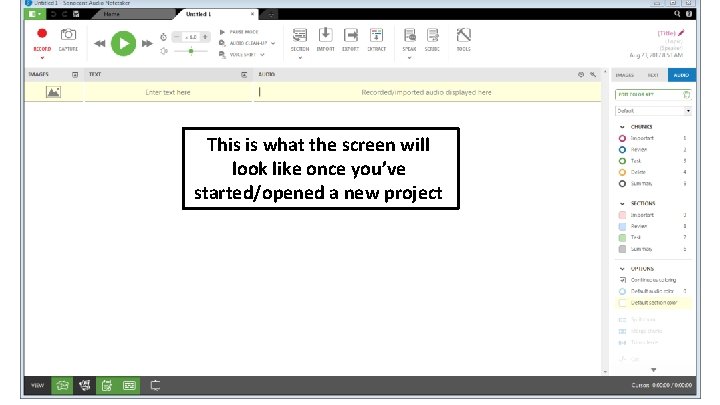Toggle the Continuous coloring checkbox

(623, 280)
